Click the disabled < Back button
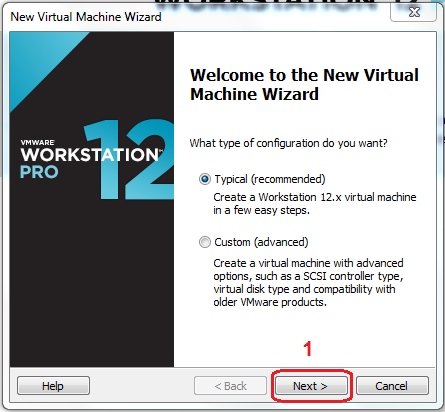Viewport: 445px width, 412px height. click(230, 386)
